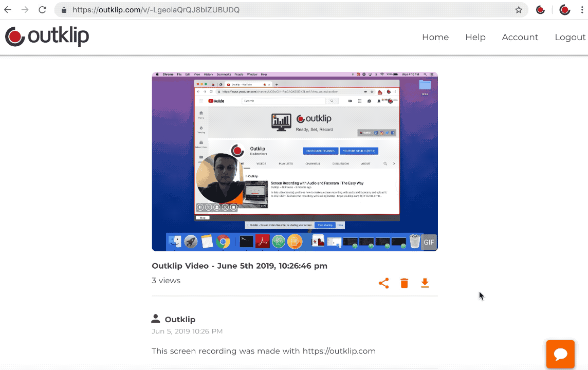Log out using the Logout link
Screen dimensions: 588x370
(x=570, y=37)
